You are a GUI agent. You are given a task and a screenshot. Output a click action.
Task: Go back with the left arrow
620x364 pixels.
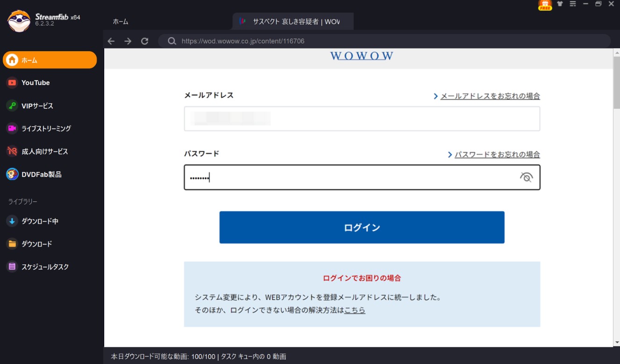click(x=111, y=41)
